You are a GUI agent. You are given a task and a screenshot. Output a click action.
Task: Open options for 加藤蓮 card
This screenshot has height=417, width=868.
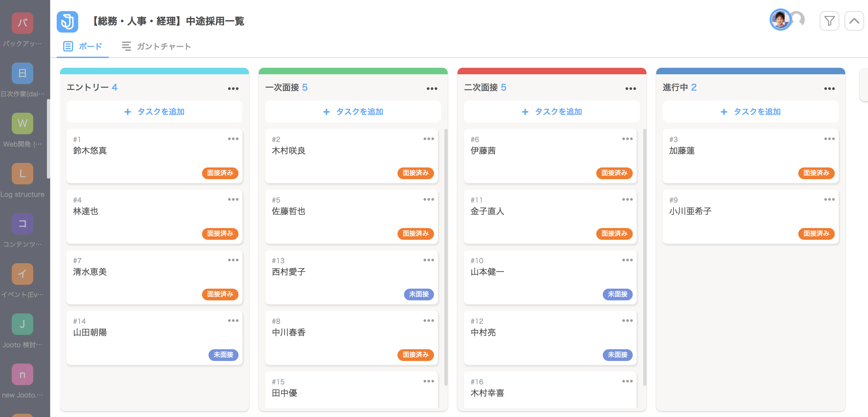tap(830, 139)
